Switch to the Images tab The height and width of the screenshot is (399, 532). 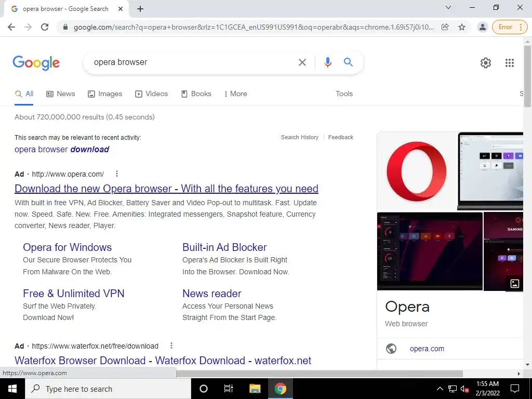[105, 94]
